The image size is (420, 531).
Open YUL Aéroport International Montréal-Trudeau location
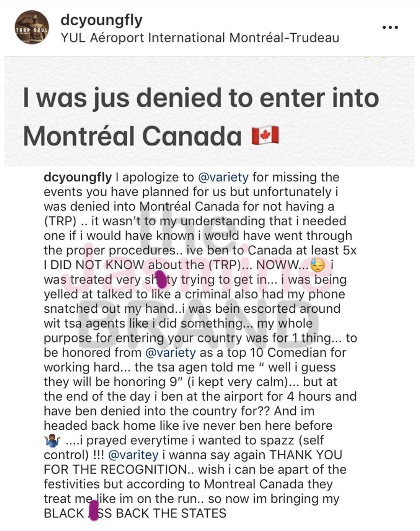coord(200,38)
